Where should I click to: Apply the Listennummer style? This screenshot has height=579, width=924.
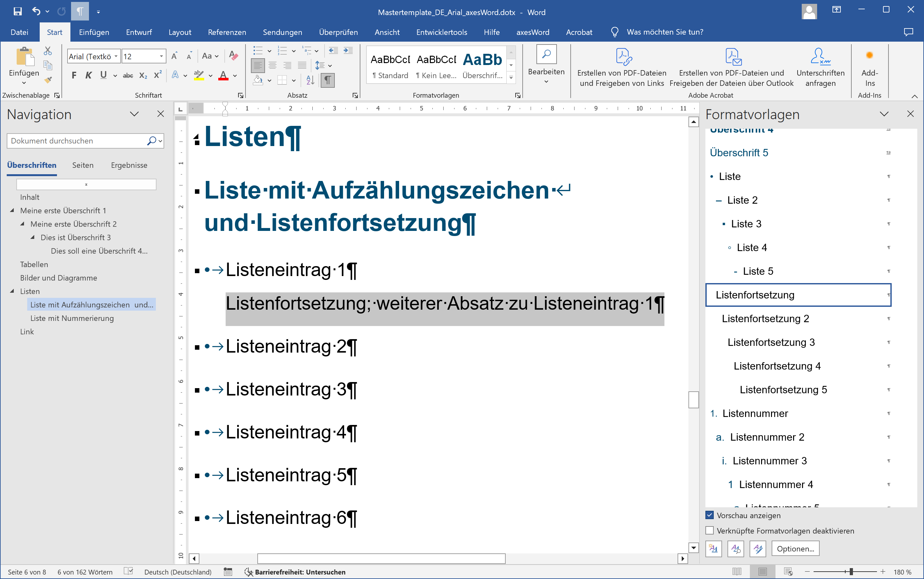798,413
